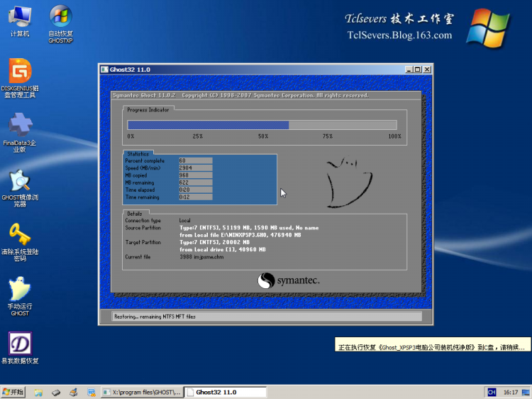Click the Ghost mascot drawing
This screenshot has height=399, width=532.
(x=349, y=182)
